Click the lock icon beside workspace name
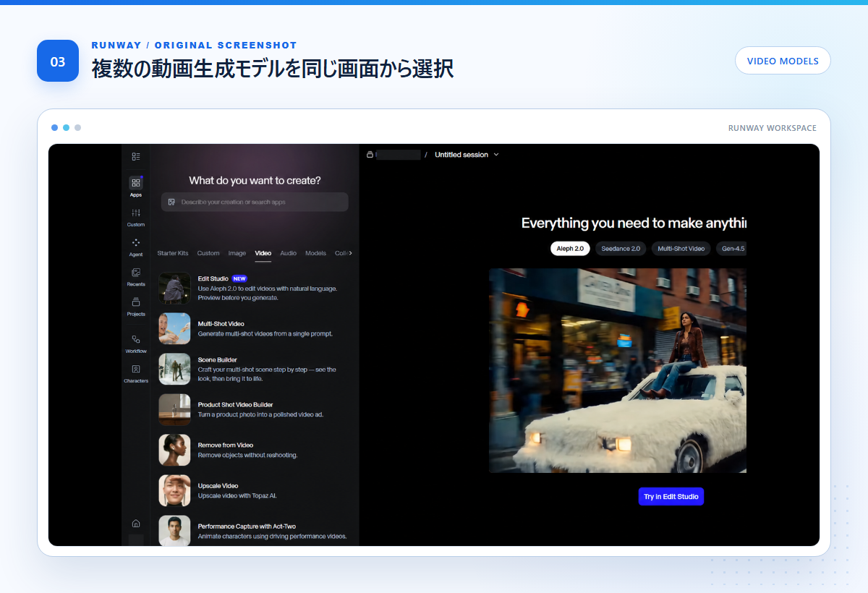The image size is (868, 593). click(x=370, y=155)
